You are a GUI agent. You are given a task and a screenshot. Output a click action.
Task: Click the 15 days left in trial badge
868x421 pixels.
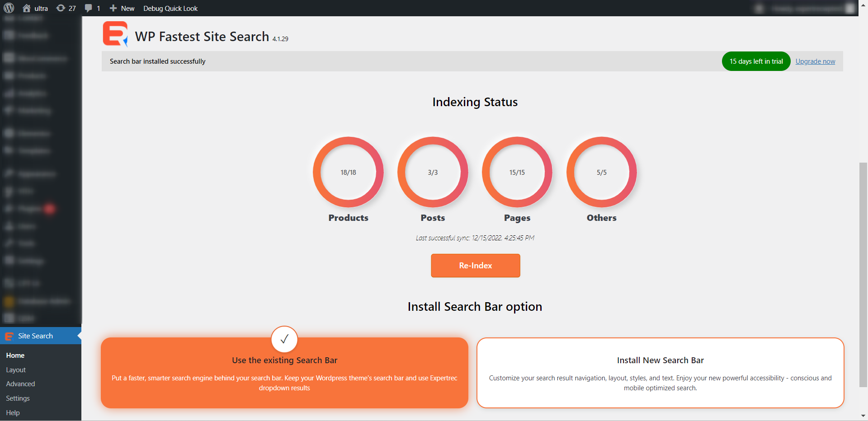coord(756,61)
